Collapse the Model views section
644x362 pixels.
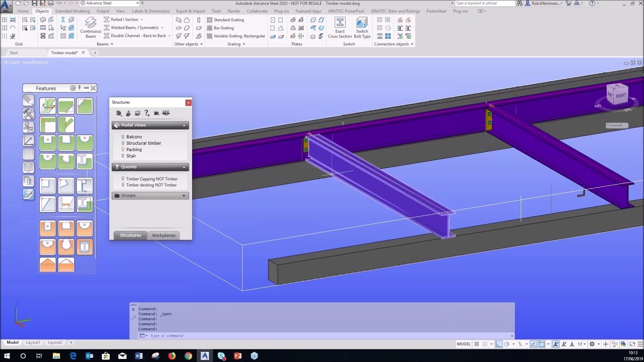[184, 125]
